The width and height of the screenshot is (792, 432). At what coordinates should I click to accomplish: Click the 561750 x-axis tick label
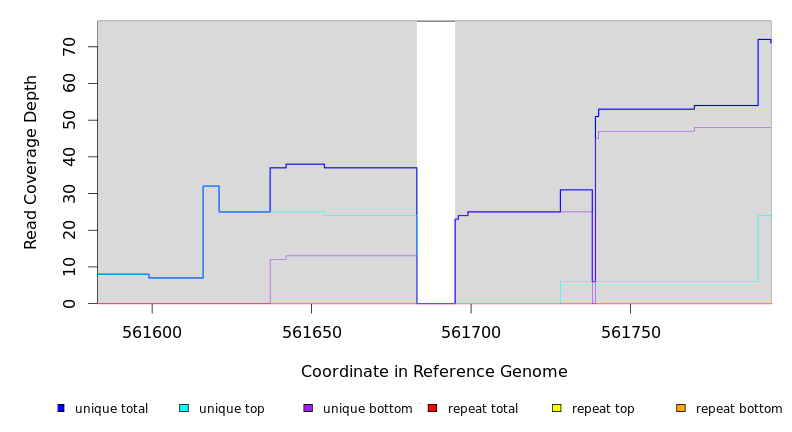point(630,332)
